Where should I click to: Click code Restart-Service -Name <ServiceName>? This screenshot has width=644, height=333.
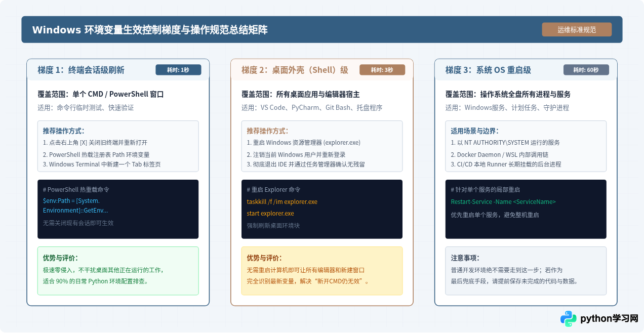(503, 201)
